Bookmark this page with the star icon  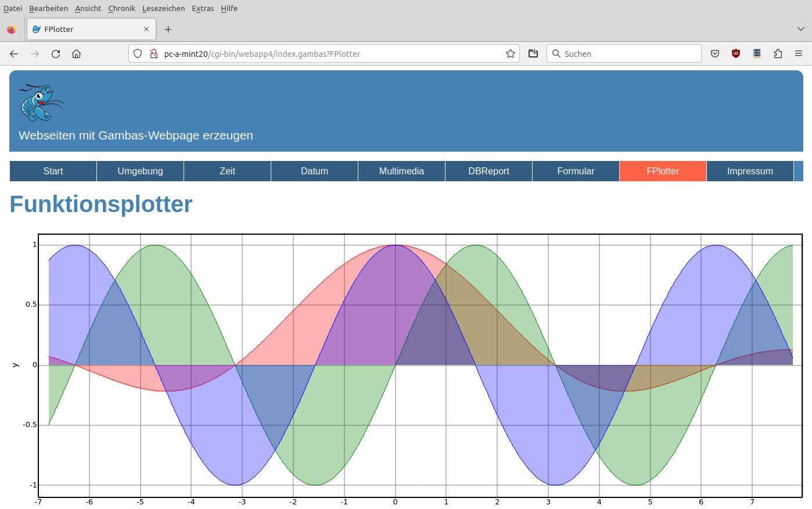click(x=511, y=53)
